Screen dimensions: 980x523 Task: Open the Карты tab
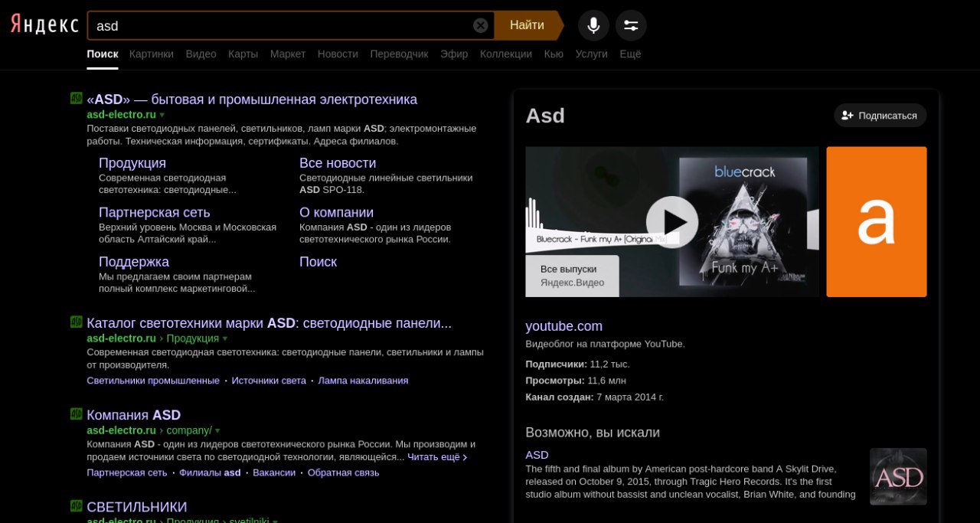tap(243, 54)
